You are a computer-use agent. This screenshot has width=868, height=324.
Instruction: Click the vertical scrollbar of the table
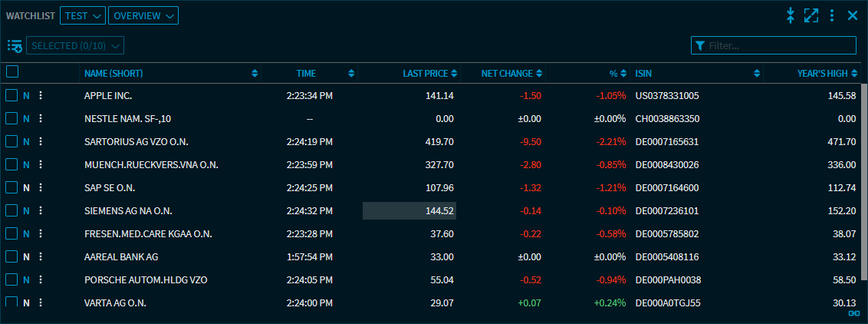tap(864, 192)
